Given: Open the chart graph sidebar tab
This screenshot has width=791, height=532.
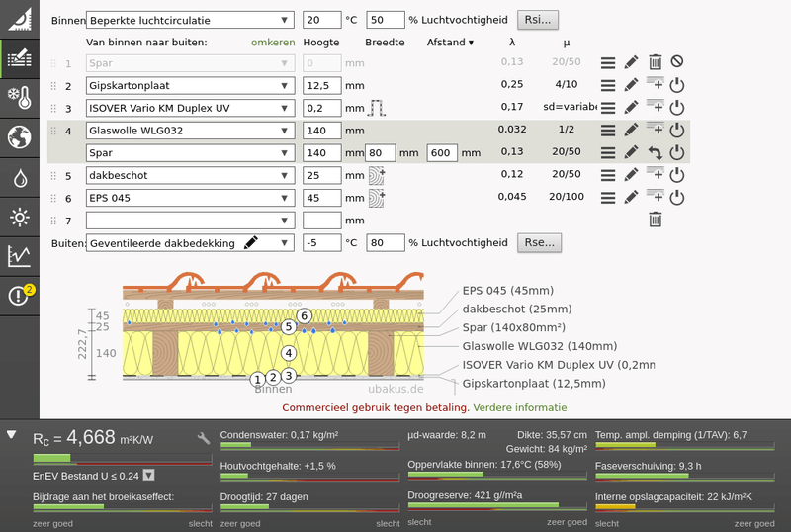Looking at the screenshot, I should point(20,256).
